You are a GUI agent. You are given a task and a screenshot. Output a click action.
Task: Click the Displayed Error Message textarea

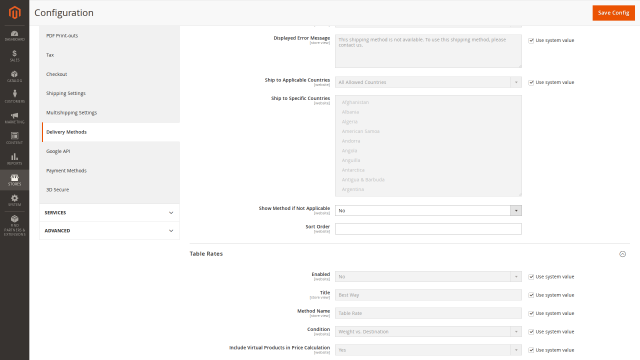pos(428,51)
